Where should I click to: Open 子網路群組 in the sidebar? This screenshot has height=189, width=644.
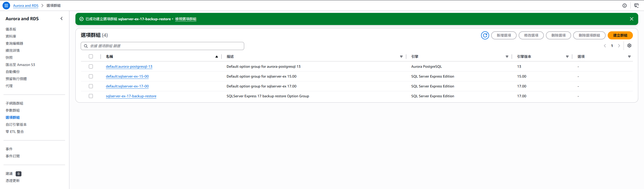14,103
